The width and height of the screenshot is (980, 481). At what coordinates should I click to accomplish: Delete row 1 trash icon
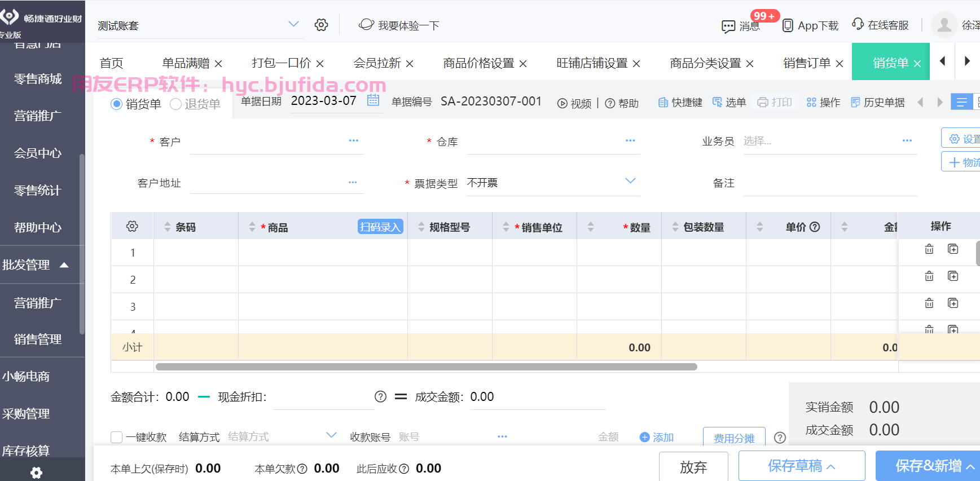(929, 249)
